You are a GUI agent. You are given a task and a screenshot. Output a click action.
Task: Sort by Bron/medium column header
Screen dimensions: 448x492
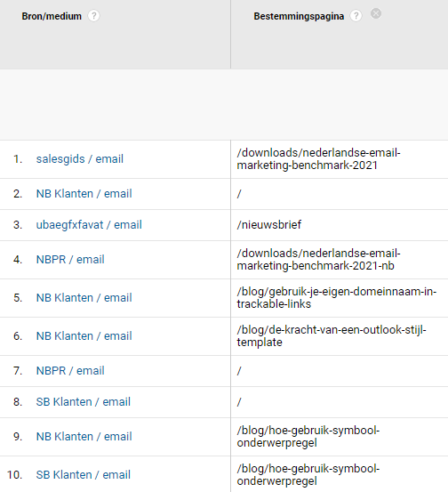[x=52, y=16]
